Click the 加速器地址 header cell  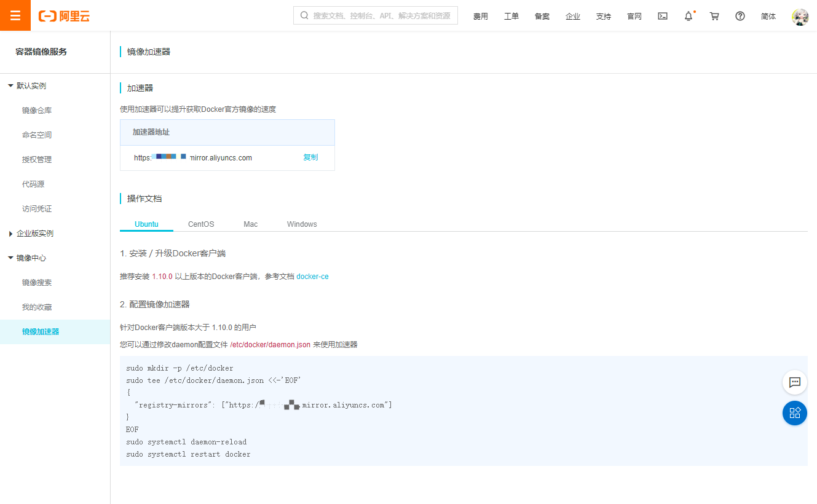click(227, 132)
